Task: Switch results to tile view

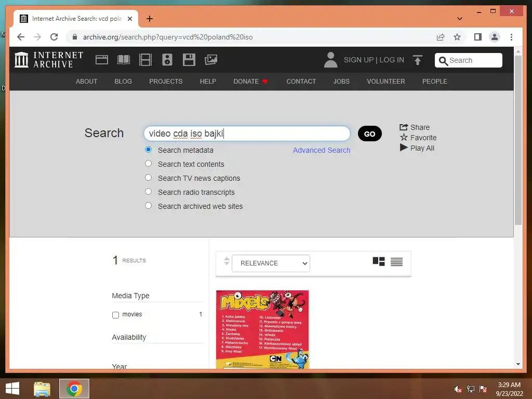Action: [379, 262]
